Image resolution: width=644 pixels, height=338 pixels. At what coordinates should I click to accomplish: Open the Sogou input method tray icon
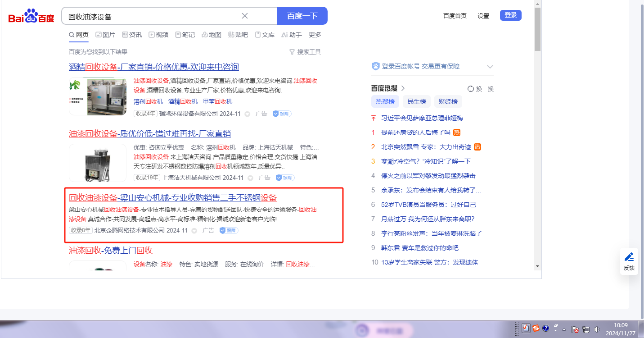(x=536, y=328)
